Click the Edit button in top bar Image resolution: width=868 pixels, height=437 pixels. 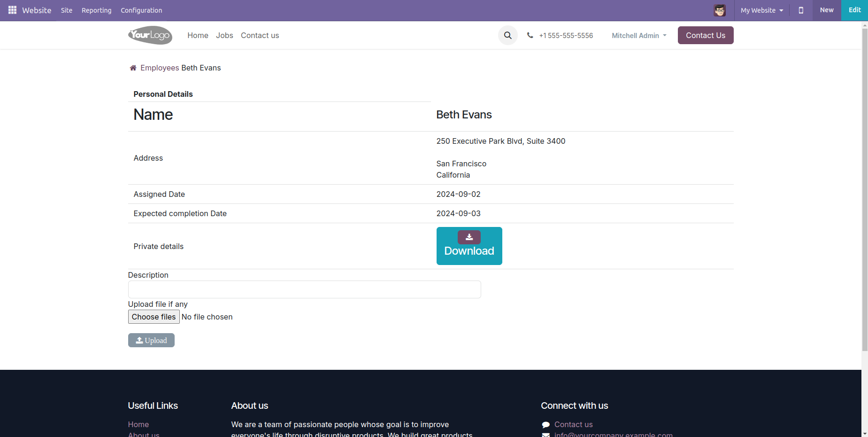(854, 10)
